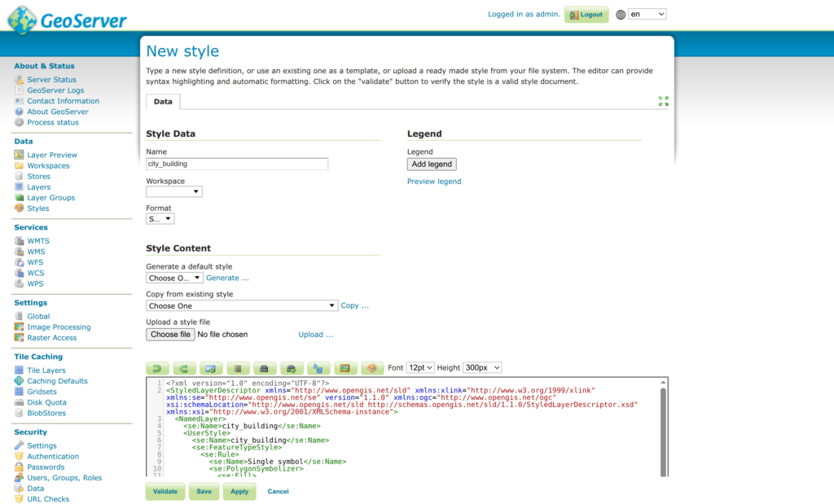Click the Undo icon in editor toolbar
This screenshot has width=834, height=504.
tap(157, 368)
